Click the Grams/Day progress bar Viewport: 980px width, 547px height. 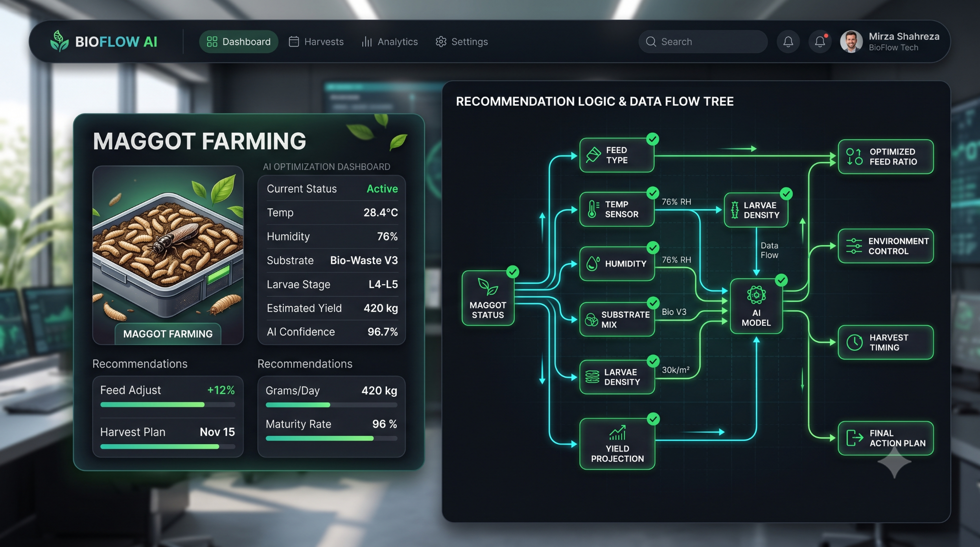[x=332, y=405]
